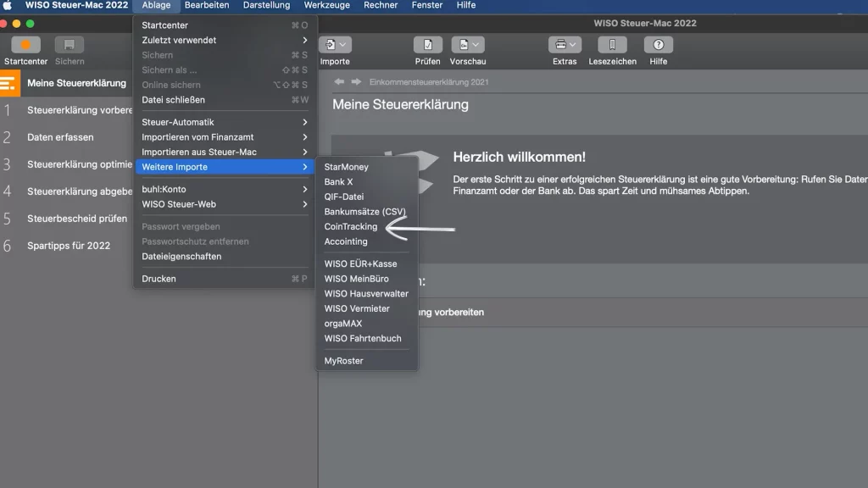The width and height of the screenshot is (868, 488).
Task: Open the Apple menu logo
Action: [x=8, y=5]
